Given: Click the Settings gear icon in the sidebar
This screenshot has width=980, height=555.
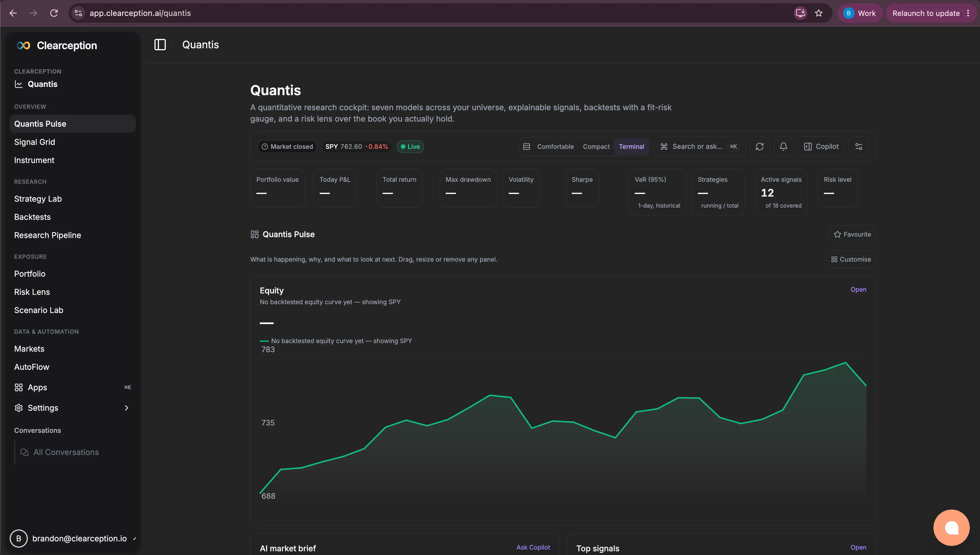Looking at the screenshot, I should coord(19,408).
